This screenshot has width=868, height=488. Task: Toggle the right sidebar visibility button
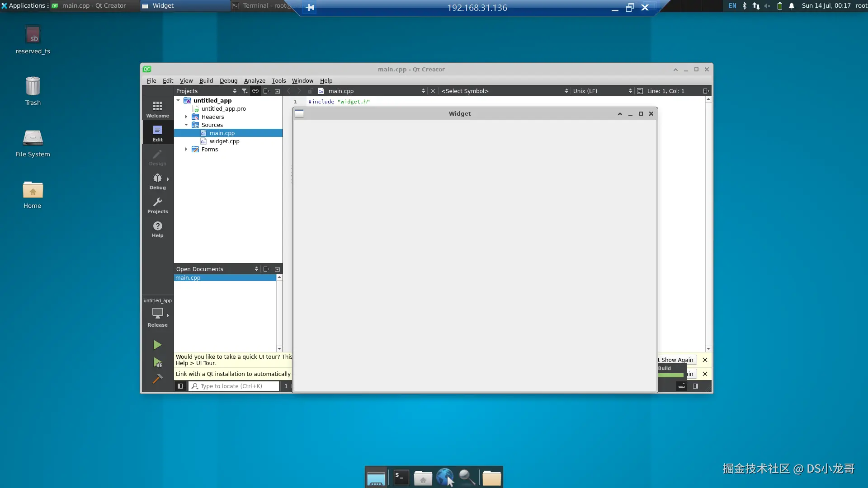coord(695,386)
